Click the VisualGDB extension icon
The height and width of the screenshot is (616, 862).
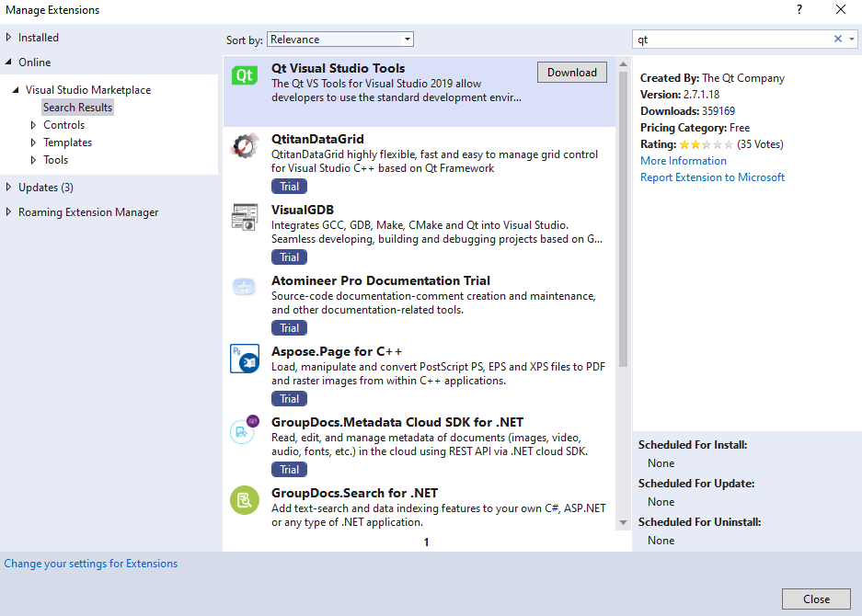pyautogui.click(x=245, y=217)
